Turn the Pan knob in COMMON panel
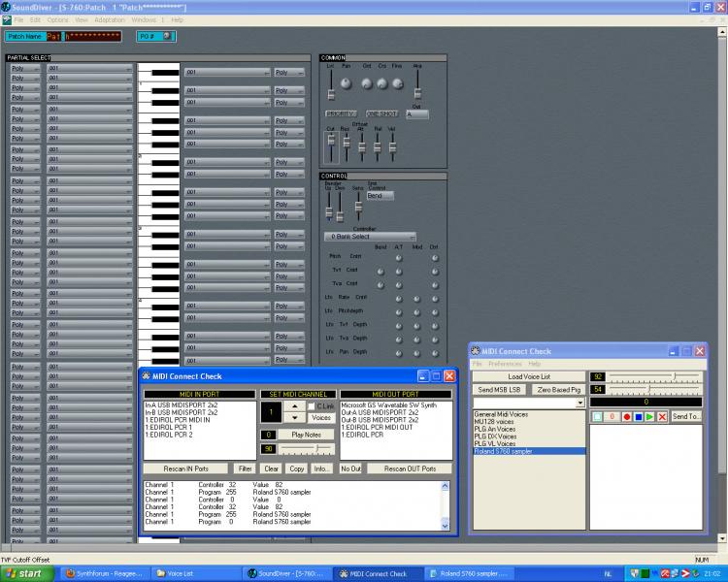728x582 pixels. (346, 83)
